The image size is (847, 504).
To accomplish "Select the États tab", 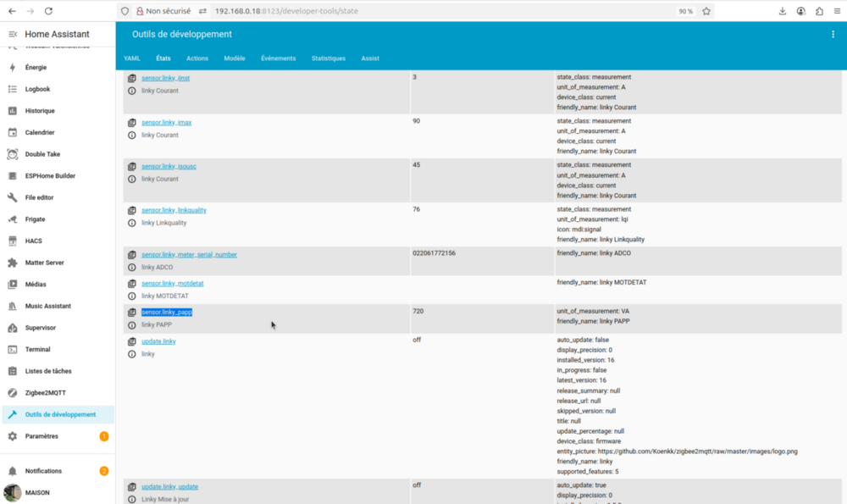I will click(x=163, y=58).
